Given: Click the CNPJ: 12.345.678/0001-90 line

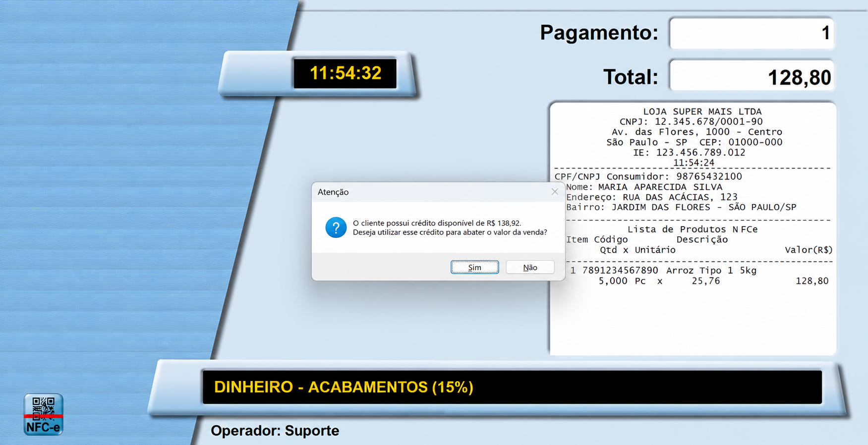Looking at the screenshot, I should tap(691, 121).
